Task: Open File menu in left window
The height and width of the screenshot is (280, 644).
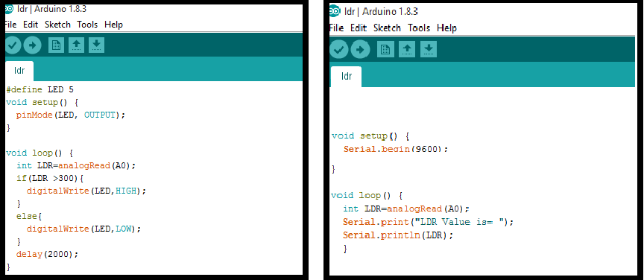Action: [10, 25]
